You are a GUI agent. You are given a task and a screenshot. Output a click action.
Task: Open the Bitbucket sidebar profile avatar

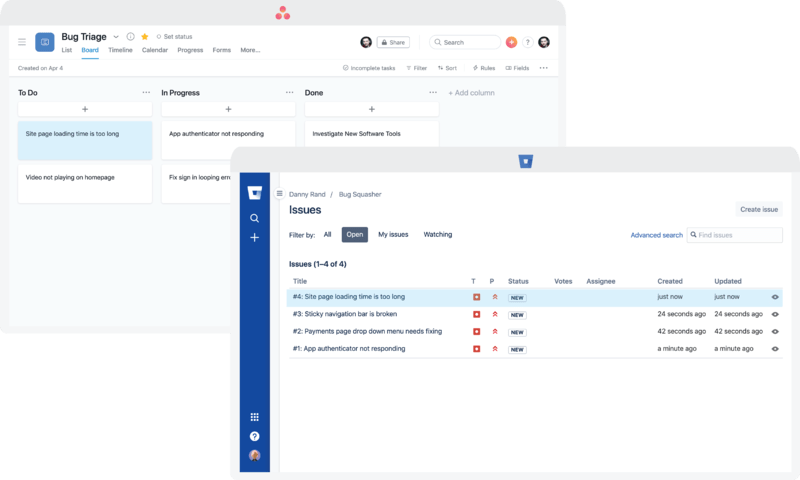255,456
